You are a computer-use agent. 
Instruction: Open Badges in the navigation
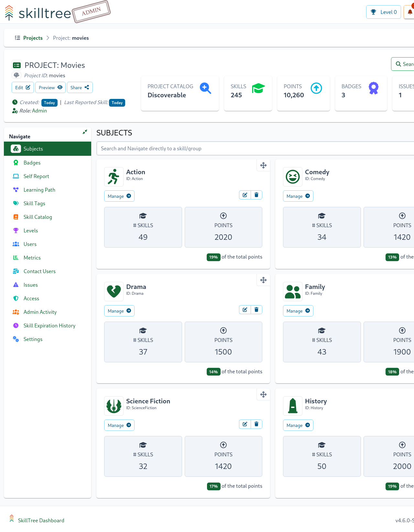coord(48,163)
